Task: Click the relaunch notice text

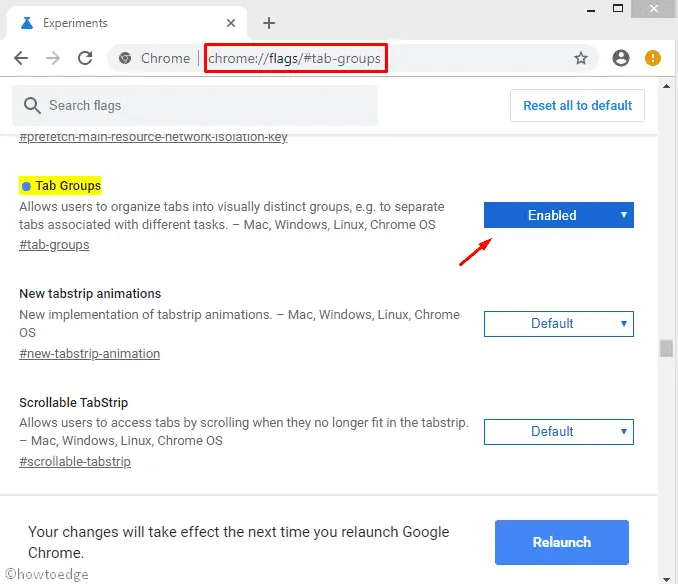Action: tap(238, 542)
